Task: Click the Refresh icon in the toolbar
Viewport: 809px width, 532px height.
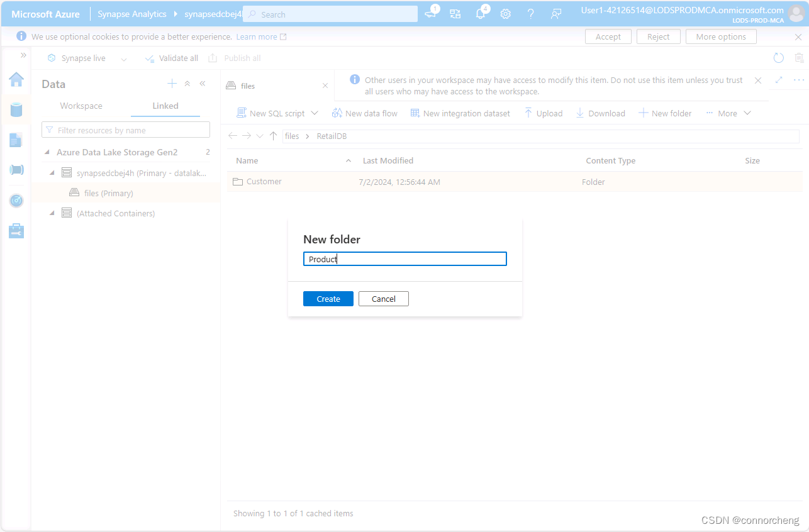Action: 778,58
